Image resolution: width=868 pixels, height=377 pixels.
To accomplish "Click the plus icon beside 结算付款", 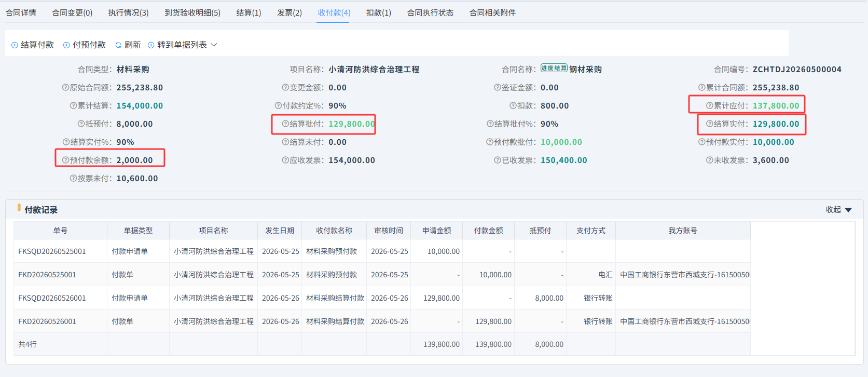I will coord(15,45).
